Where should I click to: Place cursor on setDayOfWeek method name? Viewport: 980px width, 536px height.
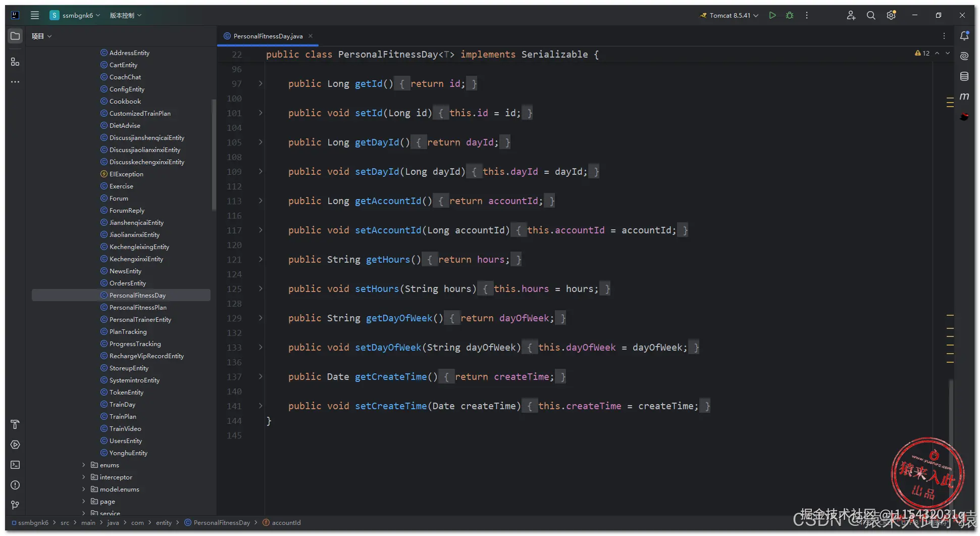click(388, 347)
